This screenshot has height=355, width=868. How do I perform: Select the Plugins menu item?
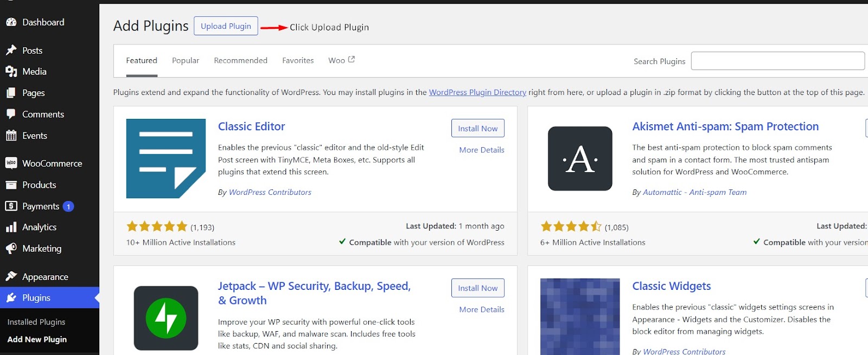[49, 297]
